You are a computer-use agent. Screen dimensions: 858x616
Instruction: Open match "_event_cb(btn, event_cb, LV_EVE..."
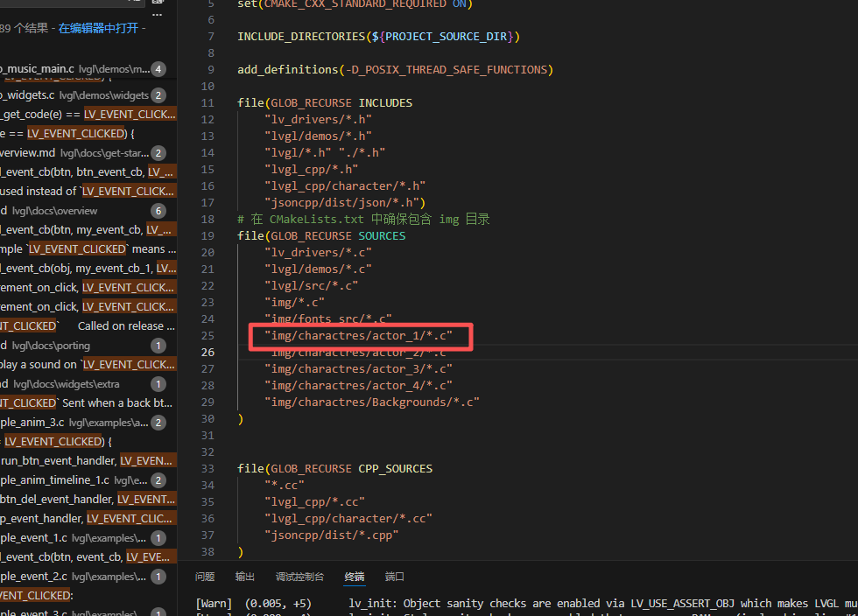(x=88, y=556)
